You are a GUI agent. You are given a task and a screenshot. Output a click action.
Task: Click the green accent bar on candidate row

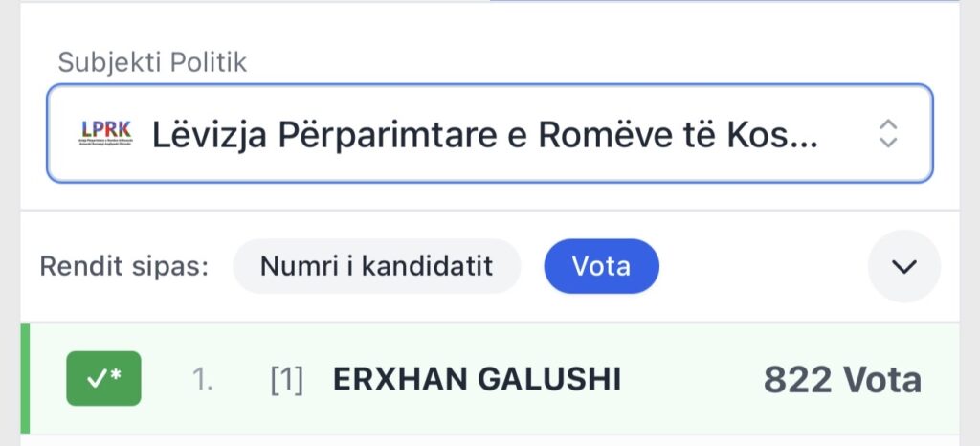click(25, 380)
